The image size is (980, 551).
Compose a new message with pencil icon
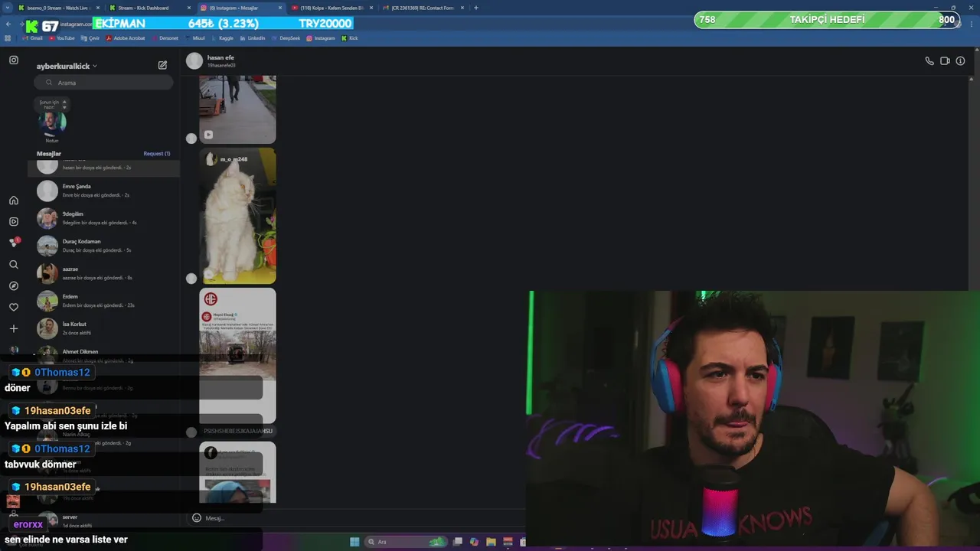[x=162, y=66]
